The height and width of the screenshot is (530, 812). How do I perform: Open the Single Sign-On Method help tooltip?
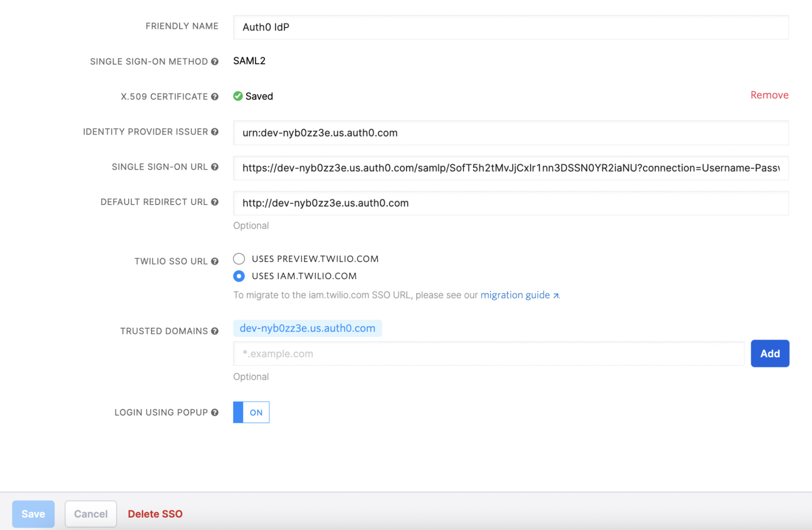click(215, 61)
